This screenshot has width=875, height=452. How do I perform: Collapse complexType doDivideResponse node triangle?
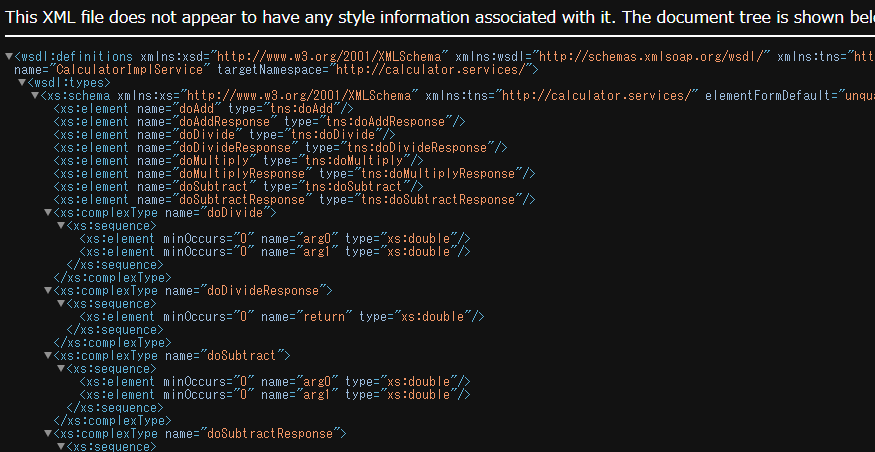point(48,291)
